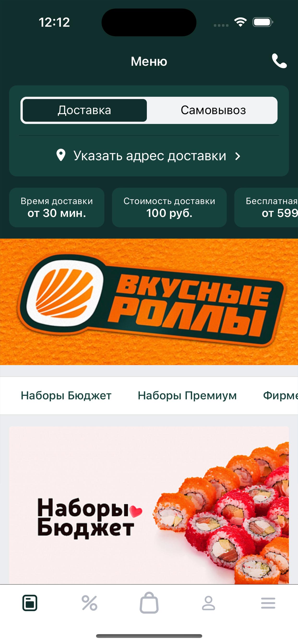Expand the chevron next to delivery address

(x=238, y=156)
